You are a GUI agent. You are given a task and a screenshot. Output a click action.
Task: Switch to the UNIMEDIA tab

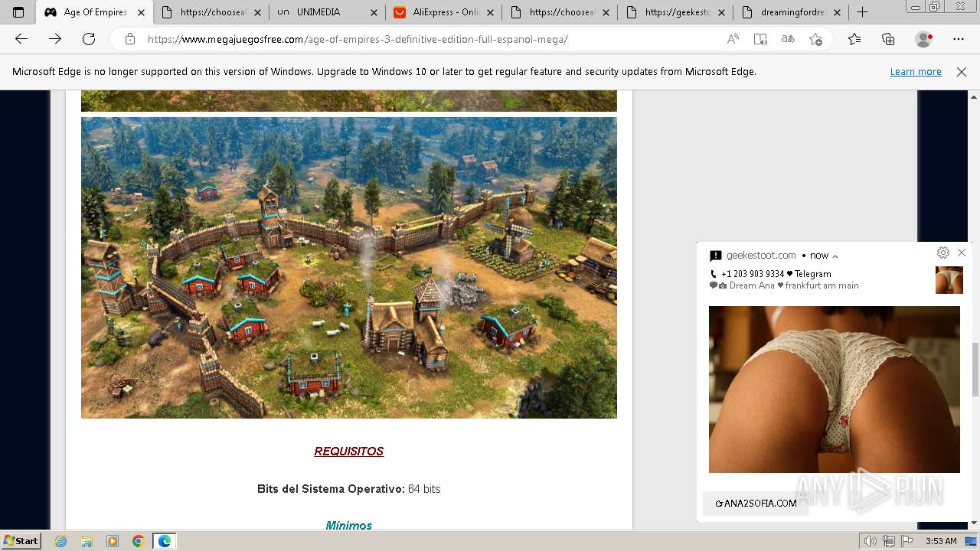click(x=326, y=12)
